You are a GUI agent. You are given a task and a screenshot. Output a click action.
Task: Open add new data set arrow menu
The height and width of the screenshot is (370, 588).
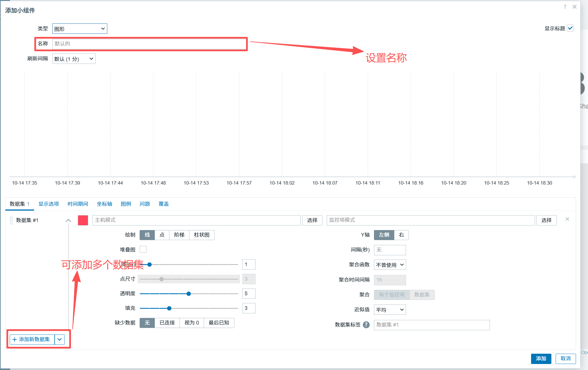[x=60, y=340]
